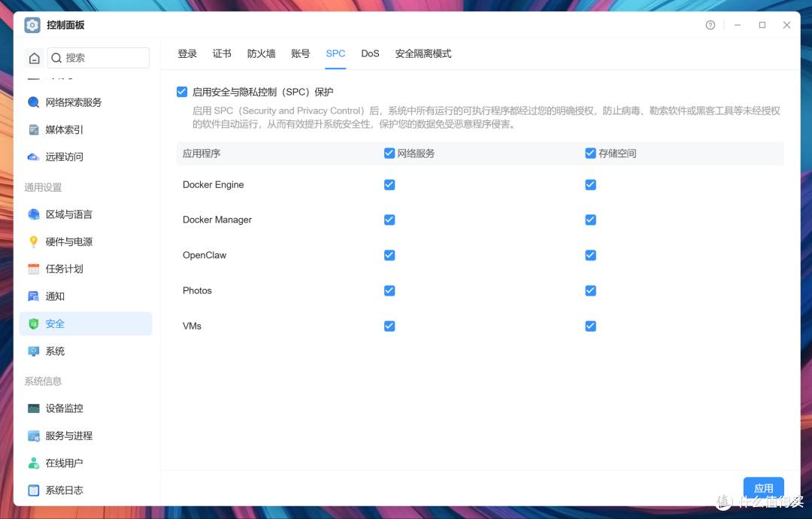The image size is (812, 519).
Task: Click the 设备监控 icon
Action: coord(34,408)
